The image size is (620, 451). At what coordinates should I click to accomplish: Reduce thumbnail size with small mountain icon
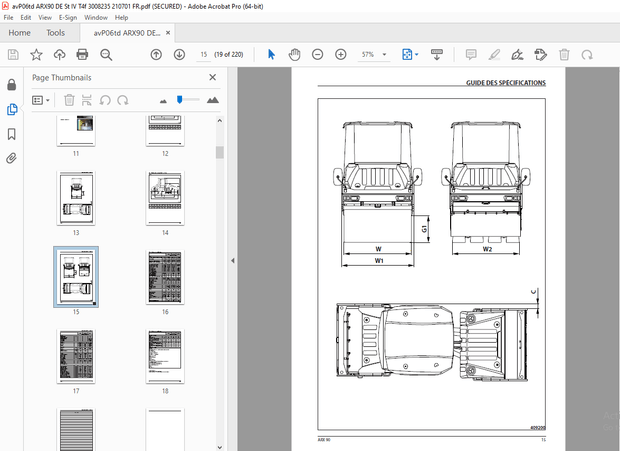point(163,101)
